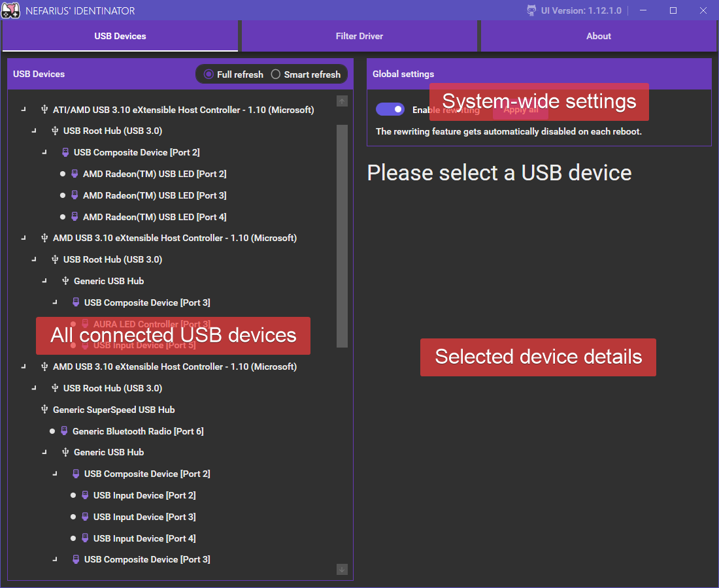Click icon of USB Composite Device [Port 2] above AMD Radeon entries
The width and height of the screenshot is (719, 588).
tap(65, 152)
